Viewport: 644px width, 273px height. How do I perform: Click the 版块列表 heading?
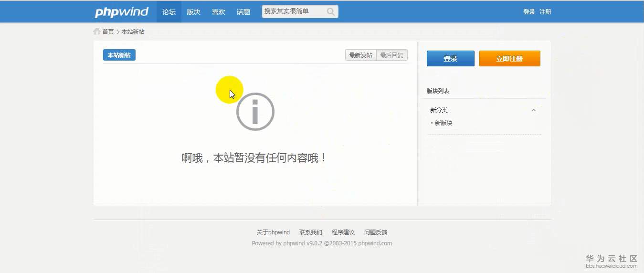click(438, 91)
